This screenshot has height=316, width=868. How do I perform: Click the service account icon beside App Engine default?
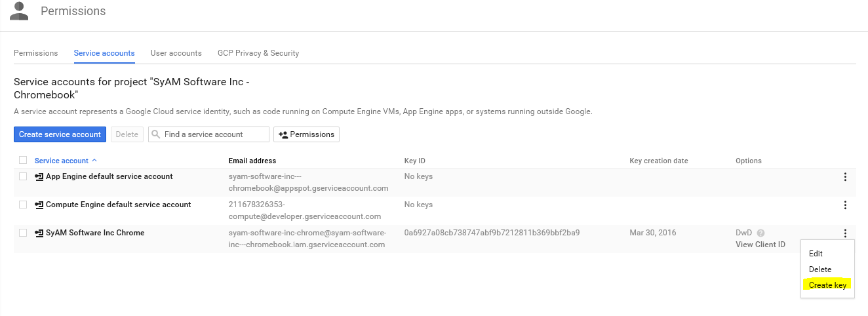pyautogui.click(x=39, y=177)
